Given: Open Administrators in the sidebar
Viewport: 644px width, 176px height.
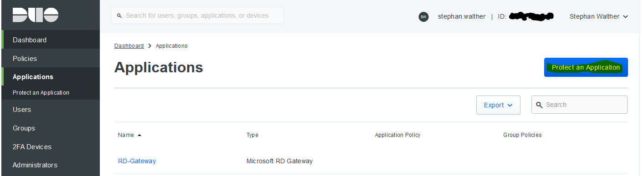Looking at the screenshot, I should (50, 165).
